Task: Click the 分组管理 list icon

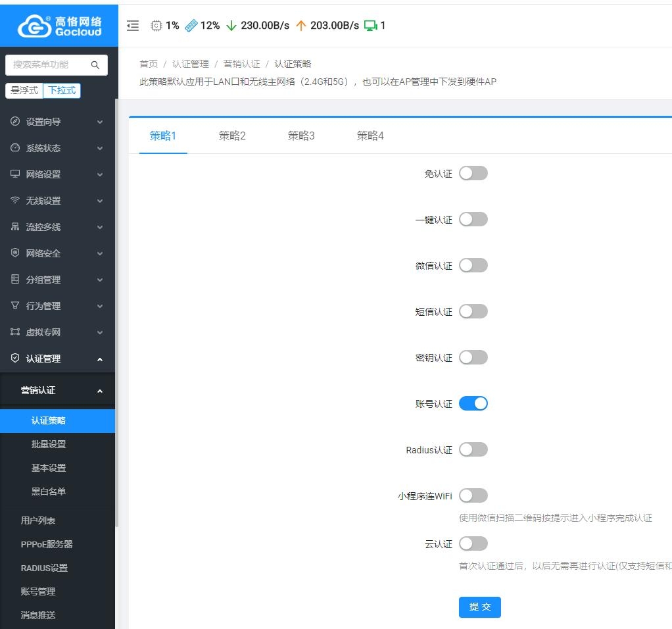Action: coord(15,279)
